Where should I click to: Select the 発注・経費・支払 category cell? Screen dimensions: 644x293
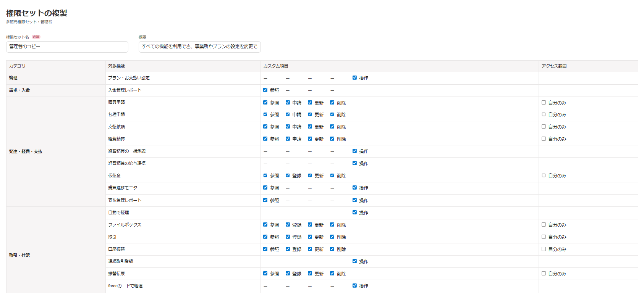56,151
